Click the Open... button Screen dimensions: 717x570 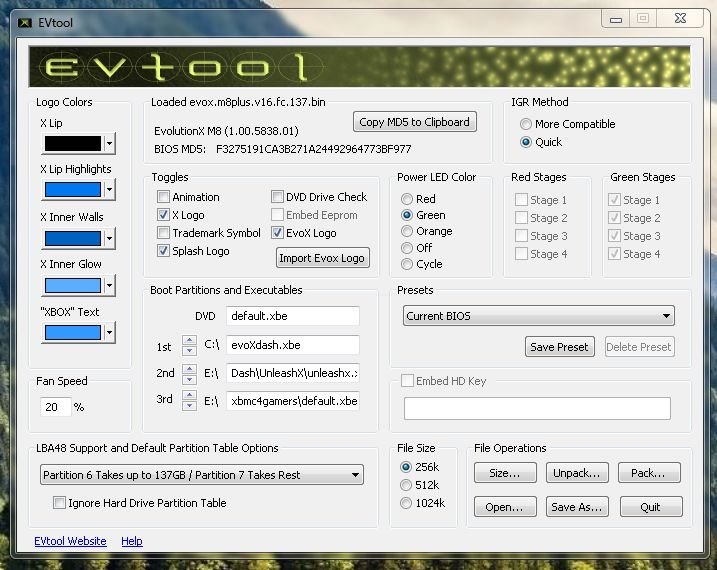[x=505, y=506]
